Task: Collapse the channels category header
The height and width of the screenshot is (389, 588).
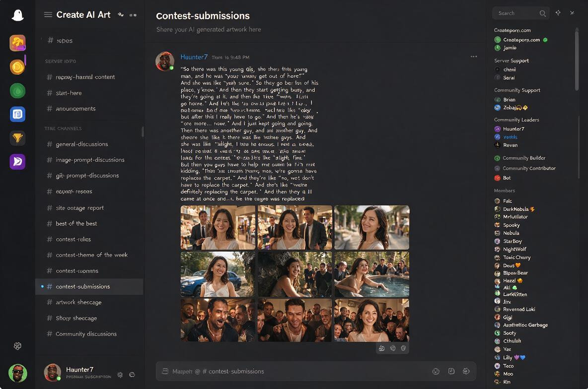Action: [x=63, y=129]
